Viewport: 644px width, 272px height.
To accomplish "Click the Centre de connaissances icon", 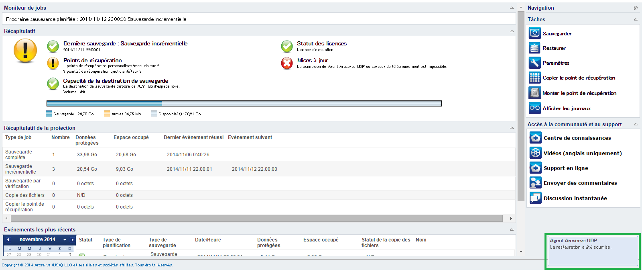I will [535, 138].
